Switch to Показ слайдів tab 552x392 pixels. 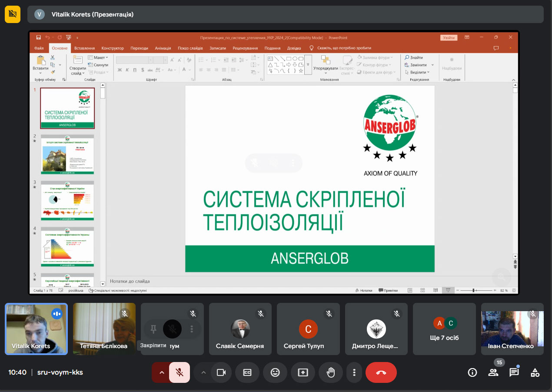pyautogui.click(x=190, y=48)
